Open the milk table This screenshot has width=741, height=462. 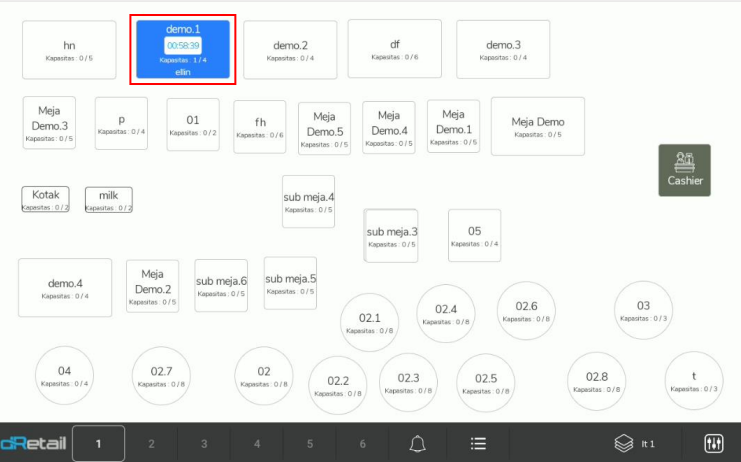[x=108, y=199]
